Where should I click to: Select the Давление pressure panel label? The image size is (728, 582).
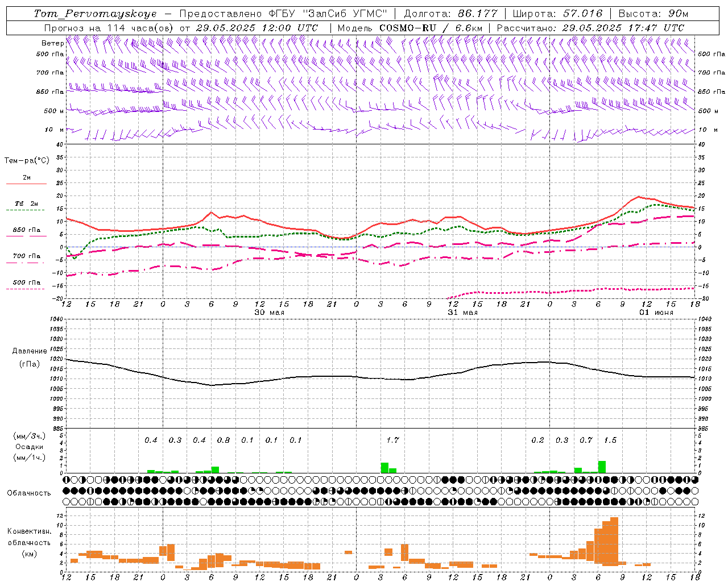pos(30,351)
